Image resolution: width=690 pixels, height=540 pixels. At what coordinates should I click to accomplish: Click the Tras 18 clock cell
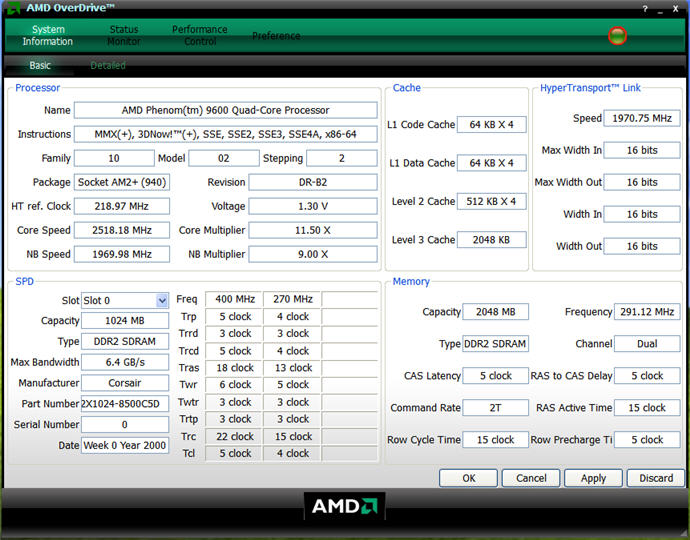235,367
